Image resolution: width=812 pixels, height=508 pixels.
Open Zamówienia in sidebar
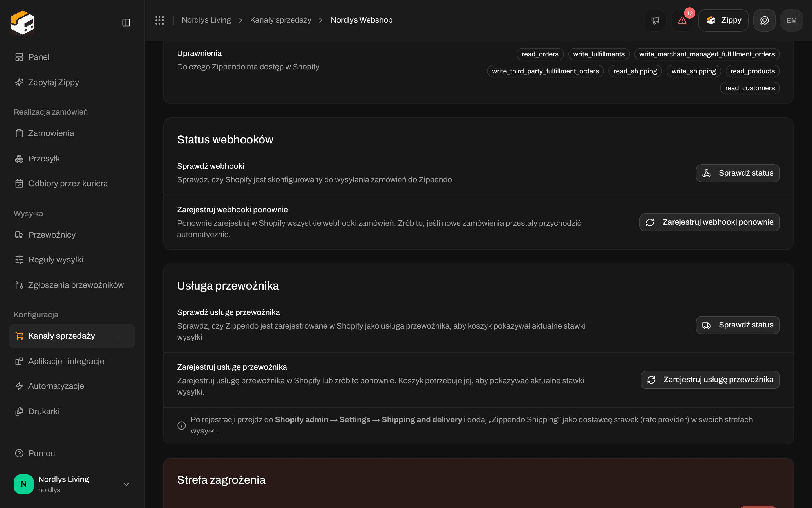(72, 133)
